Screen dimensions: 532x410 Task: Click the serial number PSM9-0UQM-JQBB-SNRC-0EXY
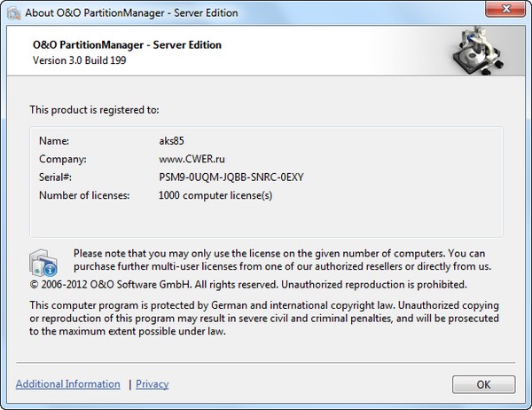click(x=231, y=177)
